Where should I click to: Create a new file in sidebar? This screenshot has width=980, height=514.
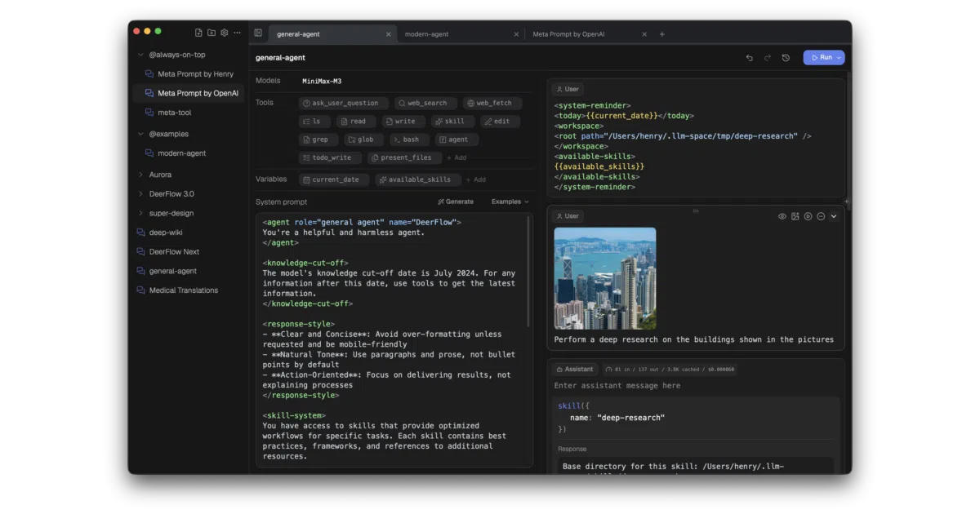(198, 33)
